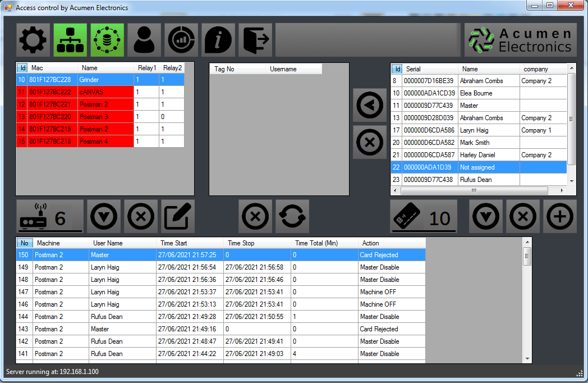Click the green network hierarchy icon
Screen dimensions: 588x383
click(x=70, y=40)
